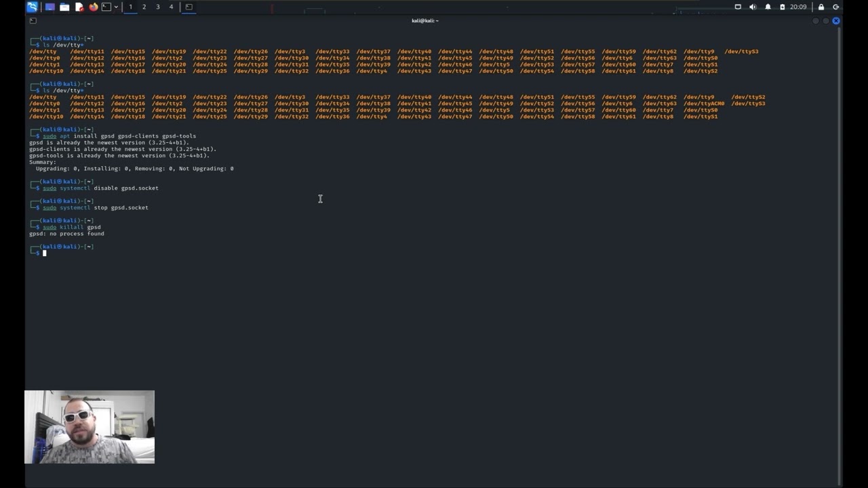Click the text cursor at the empty prompt
This screenshot has width=868, height=488.
point(45,253)
